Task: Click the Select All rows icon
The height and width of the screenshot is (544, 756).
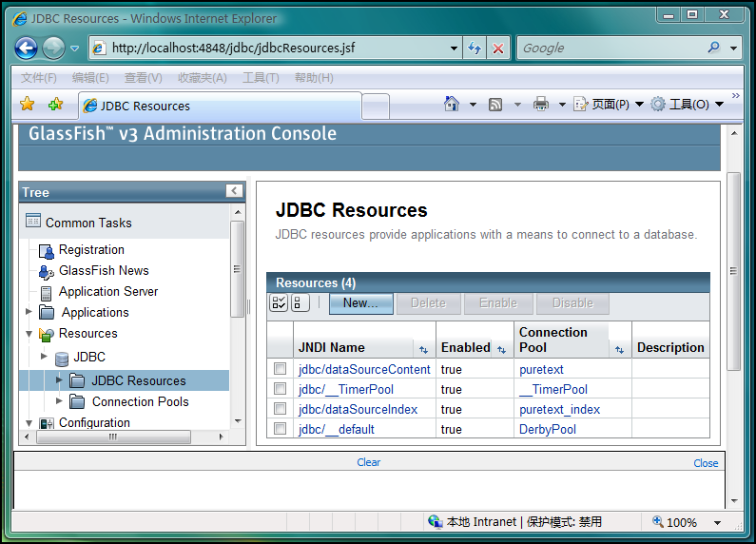Action: coord(279,302)
